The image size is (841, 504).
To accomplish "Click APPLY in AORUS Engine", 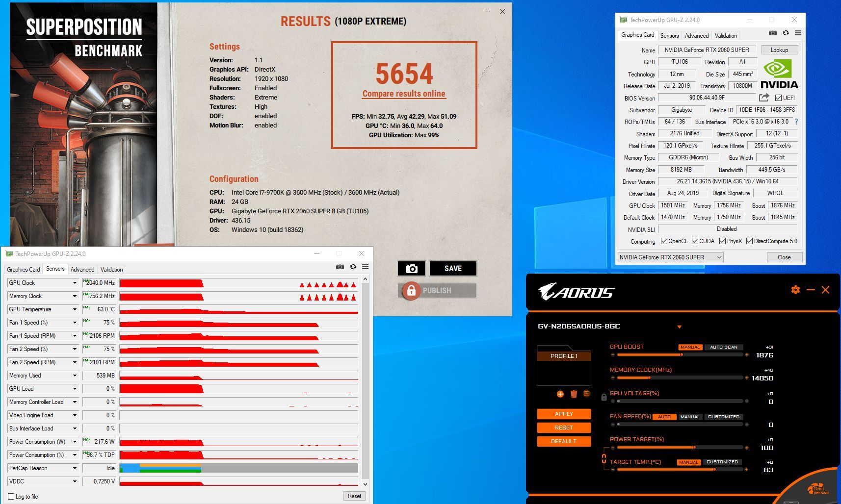I will pyautogui.click(x=564, y=414).
